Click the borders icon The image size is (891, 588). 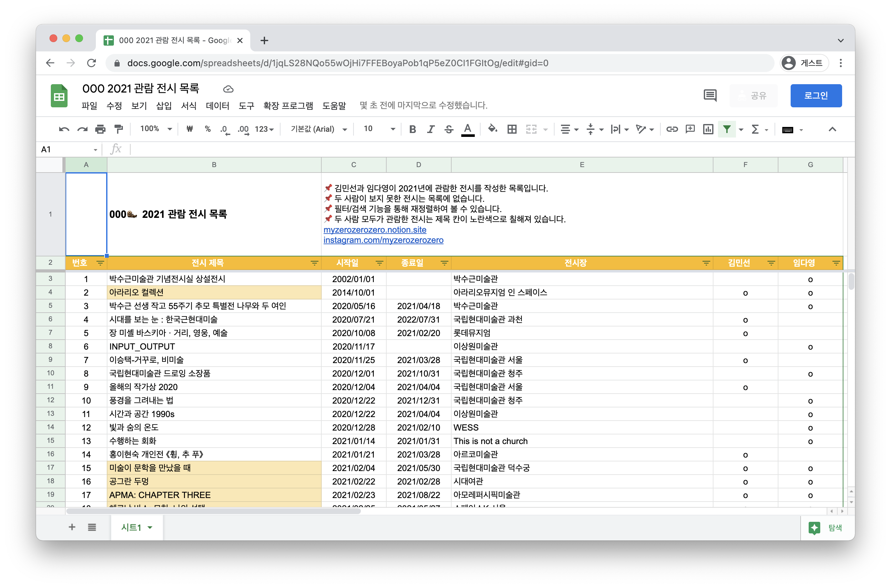pyautogui.click(x=512, y=129)
